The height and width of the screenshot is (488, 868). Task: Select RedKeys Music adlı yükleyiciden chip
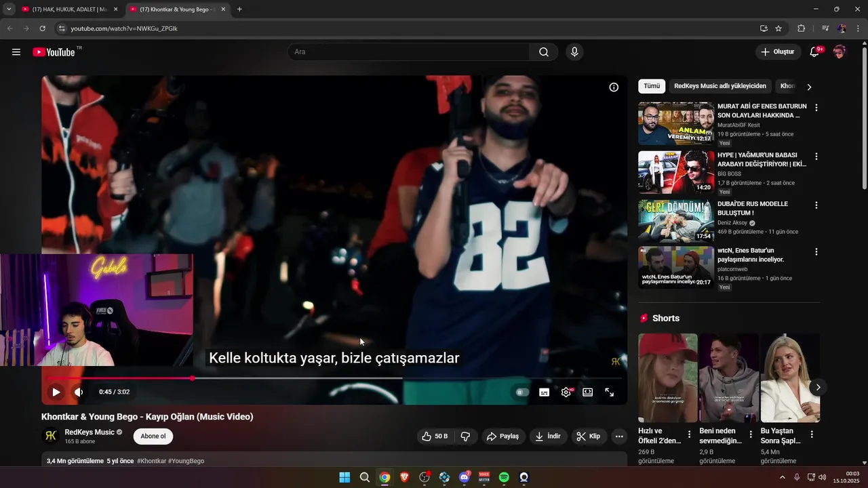pos(720,86)
